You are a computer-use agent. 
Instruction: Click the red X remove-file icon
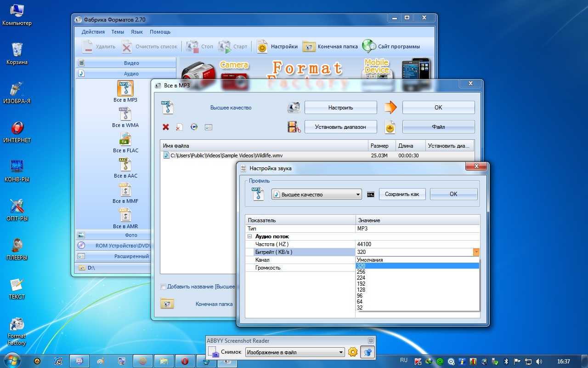click(x=166, y=127)
